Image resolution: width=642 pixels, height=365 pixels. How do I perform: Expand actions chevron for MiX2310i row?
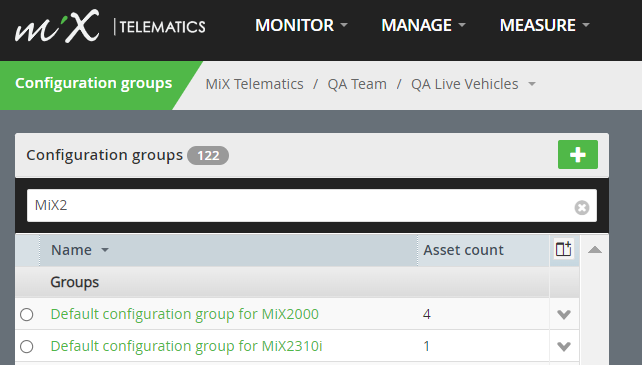point(564,347)
